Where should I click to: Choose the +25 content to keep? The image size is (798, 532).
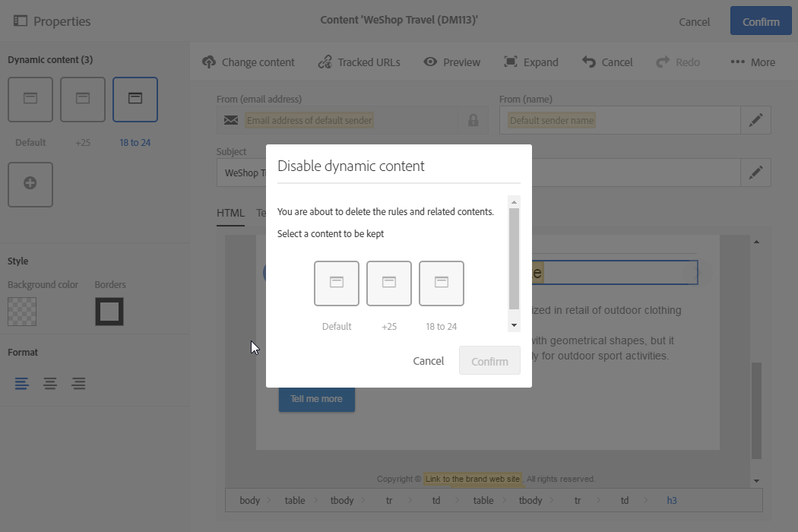tap(389, 283)
